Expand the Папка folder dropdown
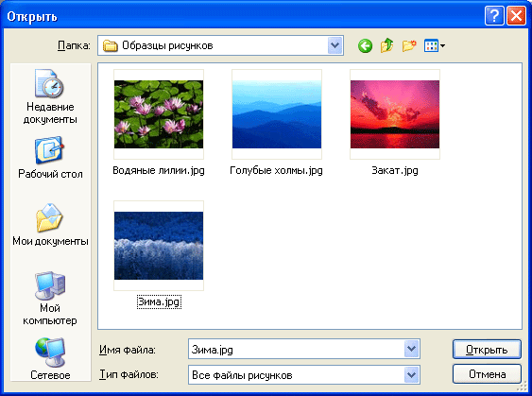 click(x=335, y=45)
